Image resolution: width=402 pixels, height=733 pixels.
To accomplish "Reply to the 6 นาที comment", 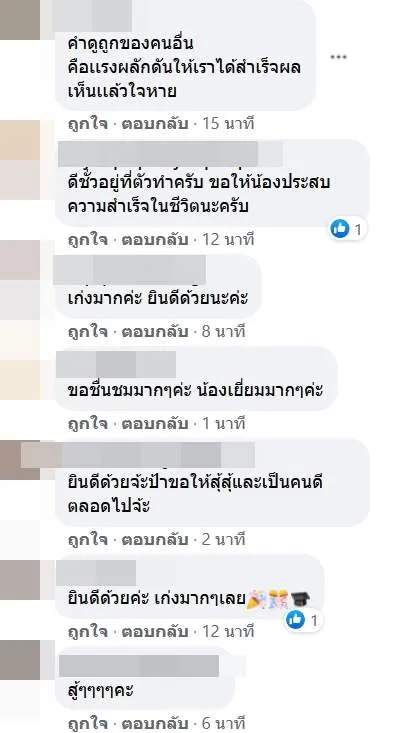I will coord(155,724).
